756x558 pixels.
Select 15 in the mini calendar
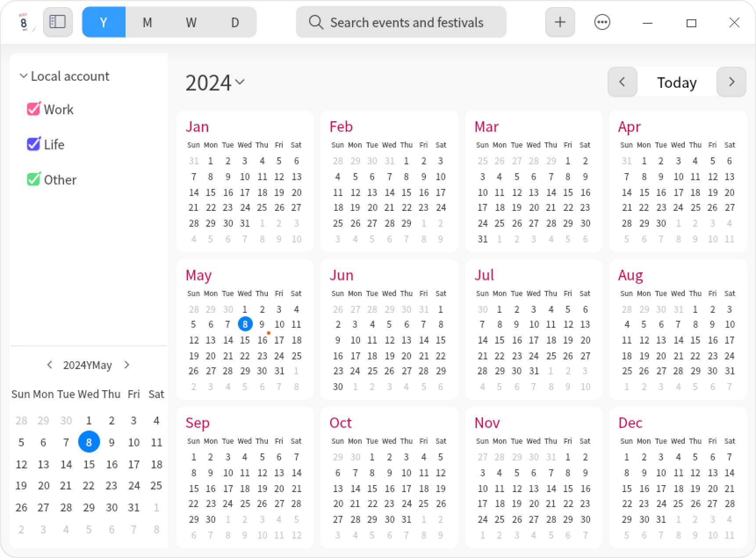point(89,464)
